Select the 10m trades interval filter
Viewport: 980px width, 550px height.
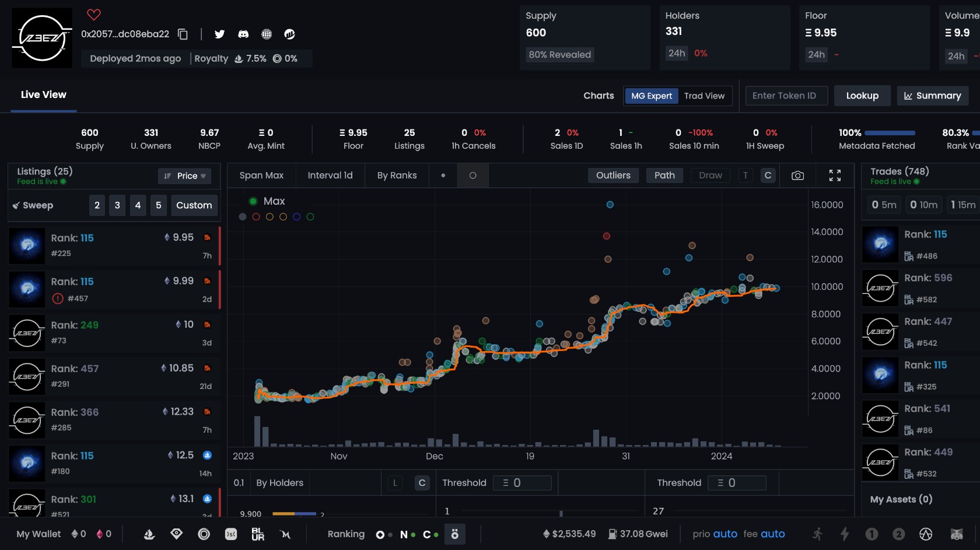tap(924, 205)
